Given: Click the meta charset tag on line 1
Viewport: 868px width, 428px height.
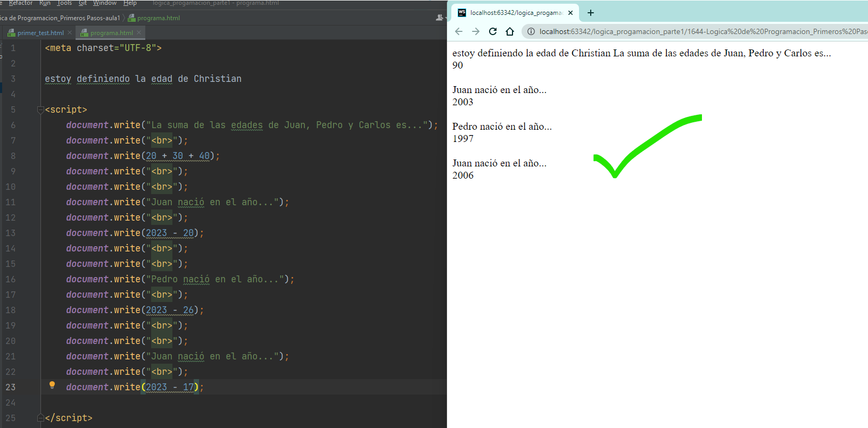Looking at the screenshot, I should tap(103, 48).
